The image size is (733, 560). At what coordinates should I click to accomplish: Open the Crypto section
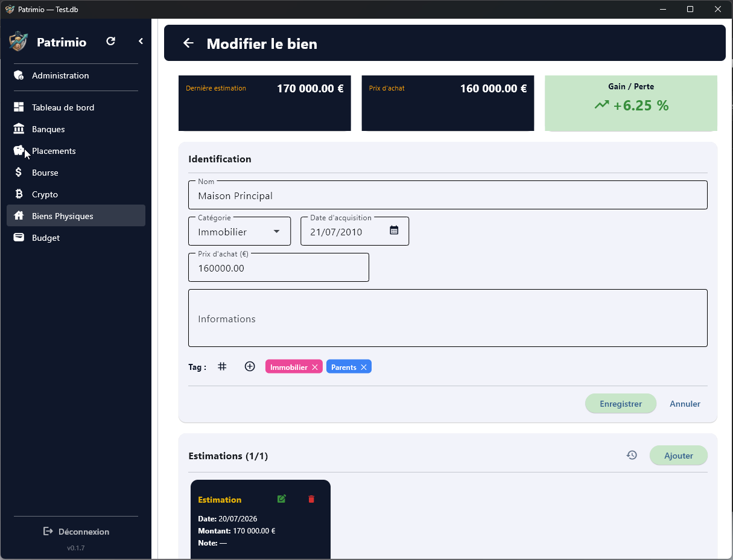[76, 194]
